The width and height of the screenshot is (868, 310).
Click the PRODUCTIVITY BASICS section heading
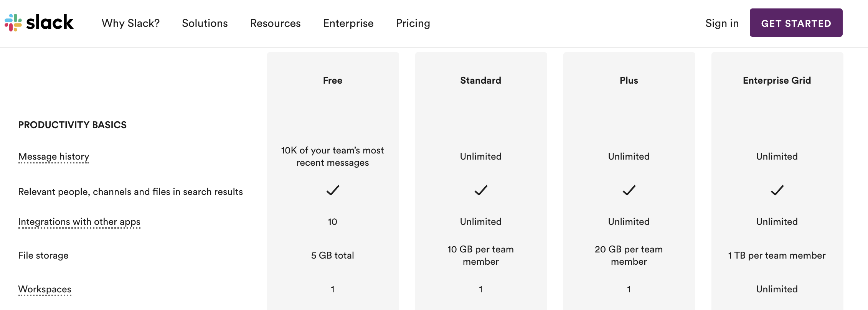(x=73, y=125)
